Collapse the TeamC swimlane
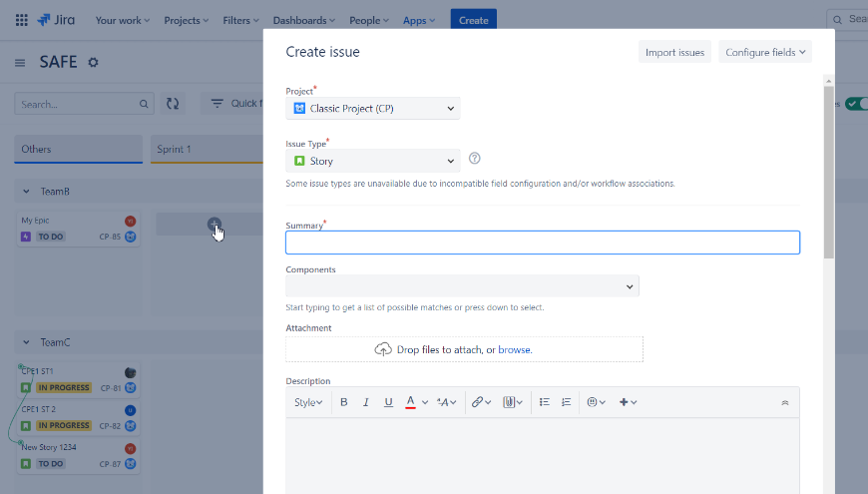This screenshot has width=868, height=494. pyautogui.click(x=26, y=342)
